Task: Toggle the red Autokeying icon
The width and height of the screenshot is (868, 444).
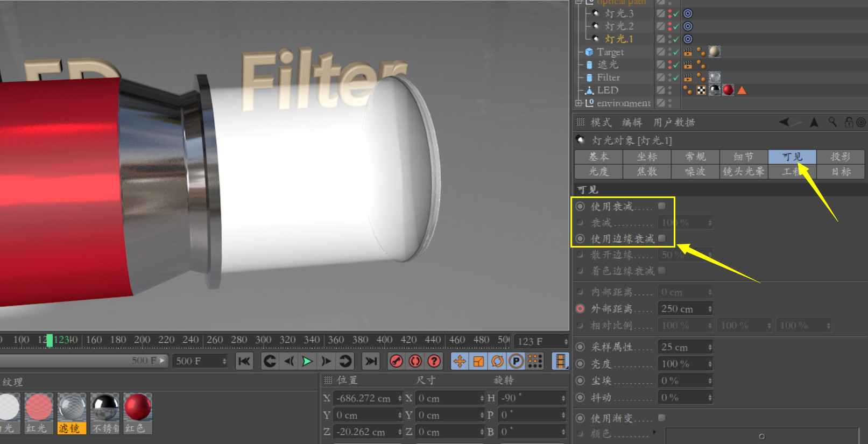Action: (x=415, y=361)
